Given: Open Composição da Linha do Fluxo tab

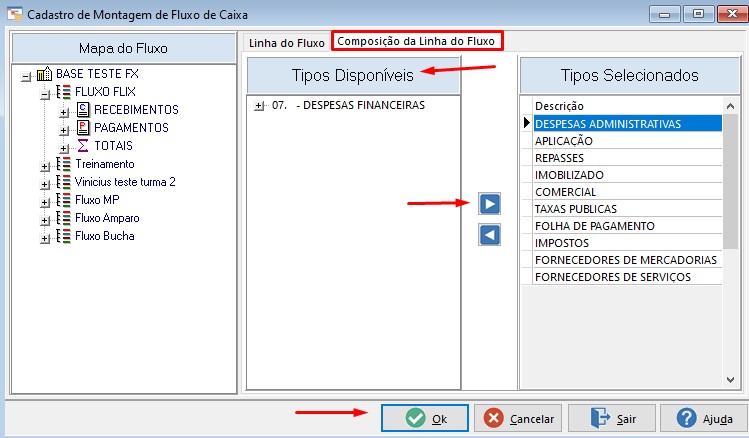Looking at the screenshot, I should [416, 41].
